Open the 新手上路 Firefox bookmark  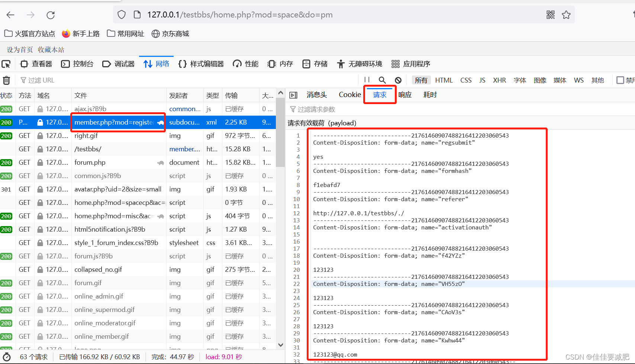click(x=81, y=34)
